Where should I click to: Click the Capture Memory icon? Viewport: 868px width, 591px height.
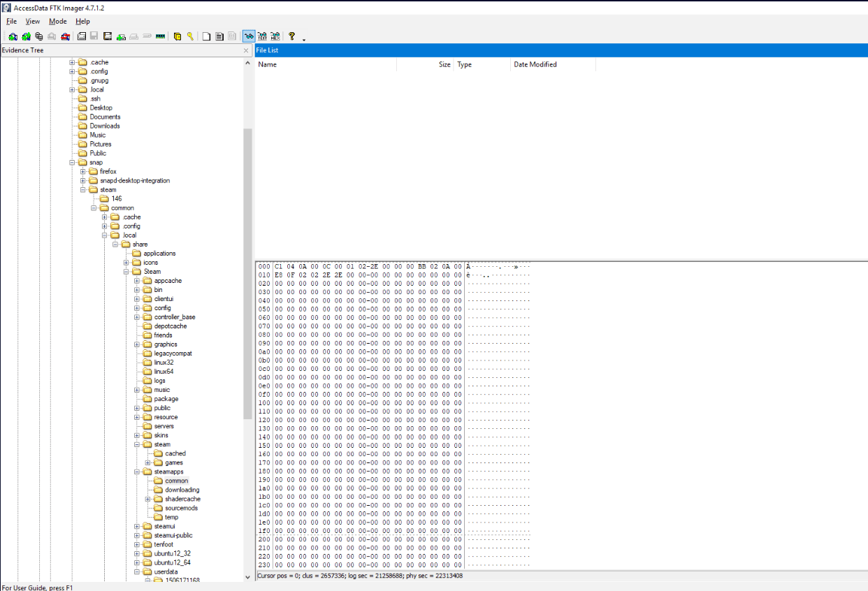[160, 36]
